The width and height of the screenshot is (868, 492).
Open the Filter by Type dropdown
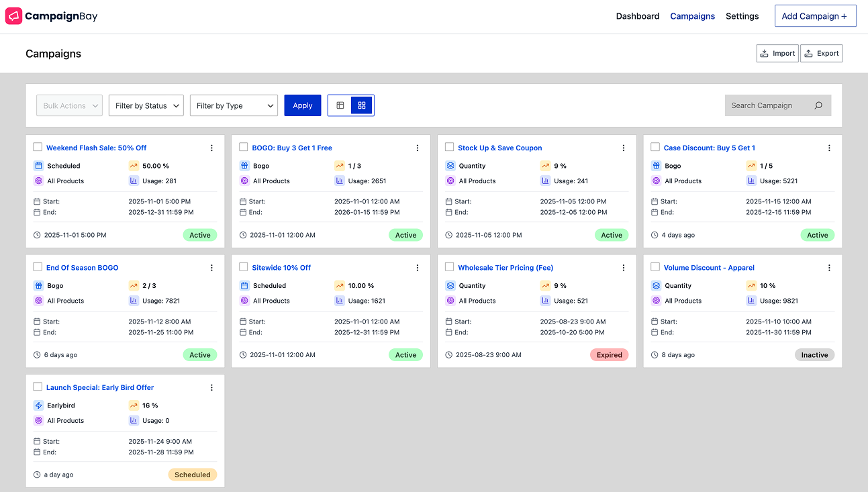point(234,105)
